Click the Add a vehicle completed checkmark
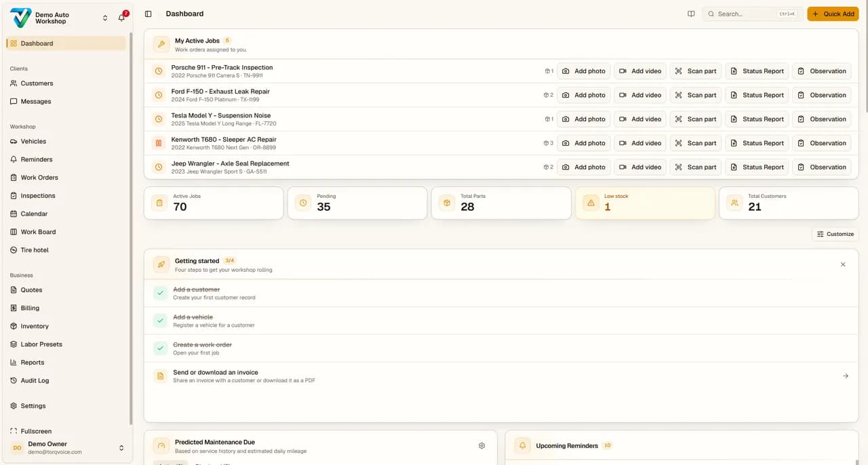This screenshot has height=465, width=868. pos(160,321)
